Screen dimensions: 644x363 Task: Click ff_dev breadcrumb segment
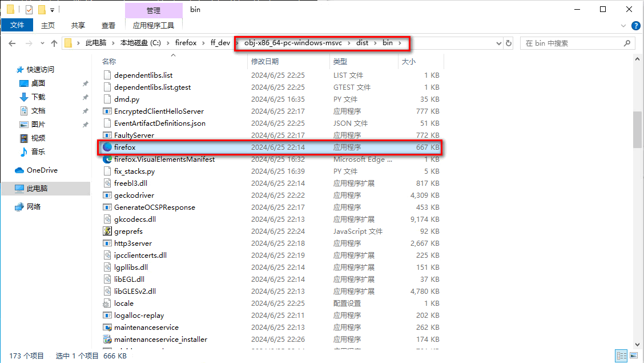coord(220,43)
